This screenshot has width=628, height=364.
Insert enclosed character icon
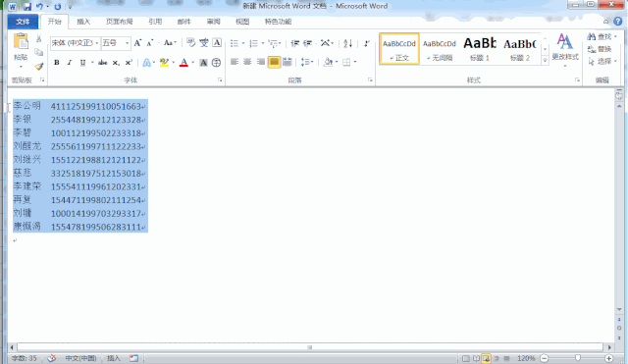tap(216, 63)
